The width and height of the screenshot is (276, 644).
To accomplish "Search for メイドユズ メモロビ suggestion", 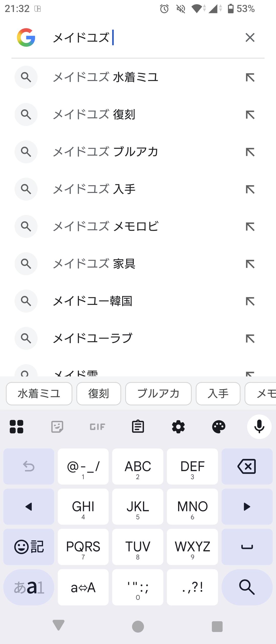I will click(106, 226).
